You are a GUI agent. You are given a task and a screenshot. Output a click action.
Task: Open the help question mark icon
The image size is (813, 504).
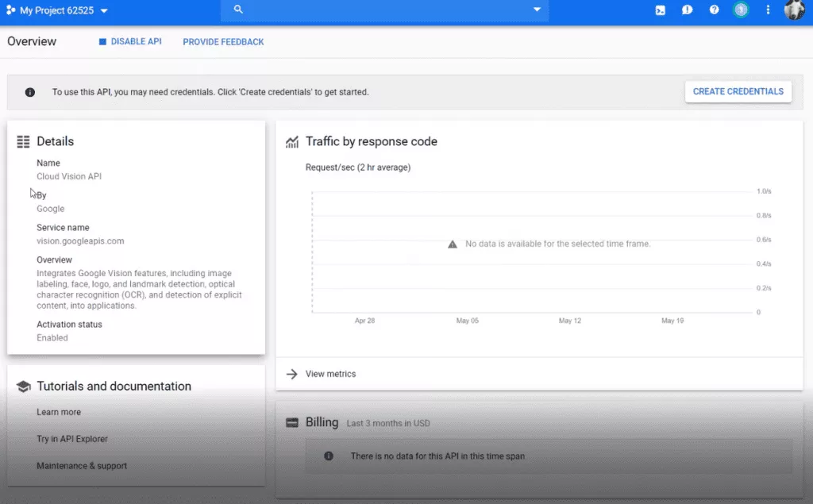(x=714, y=10)
